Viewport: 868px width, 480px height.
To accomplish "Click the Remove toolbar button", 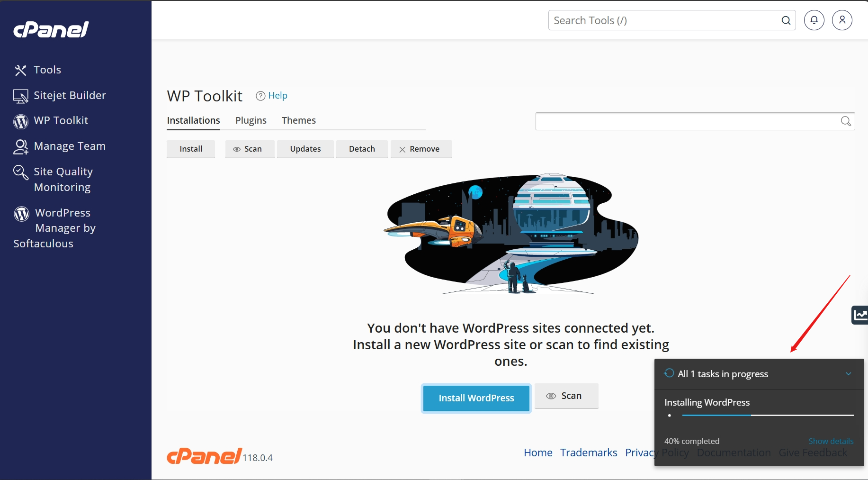I will coord(421,149).
